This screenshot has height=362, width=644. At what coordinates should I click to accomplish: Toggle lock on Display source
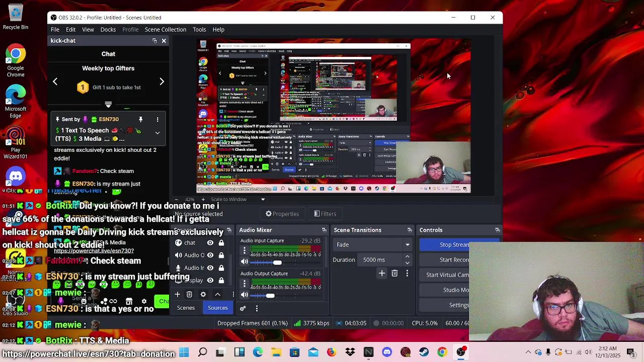pyautogui.click(x=221, y=281)
